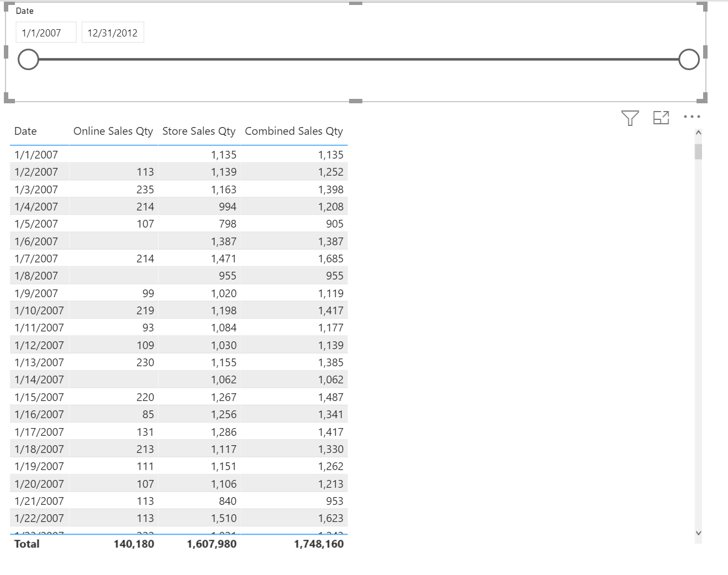Screen dimensions: 728x575
Task: Click Store Sales Qty value 840
Action: [x=228, y=501]
